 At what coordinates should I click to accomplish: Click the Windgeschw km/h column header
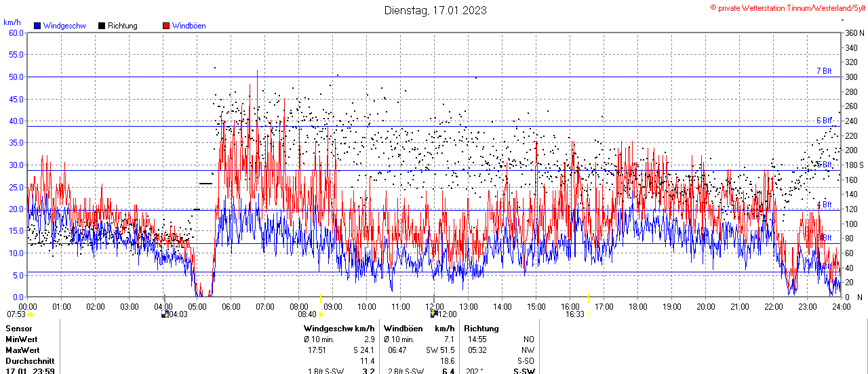[339, 329]
